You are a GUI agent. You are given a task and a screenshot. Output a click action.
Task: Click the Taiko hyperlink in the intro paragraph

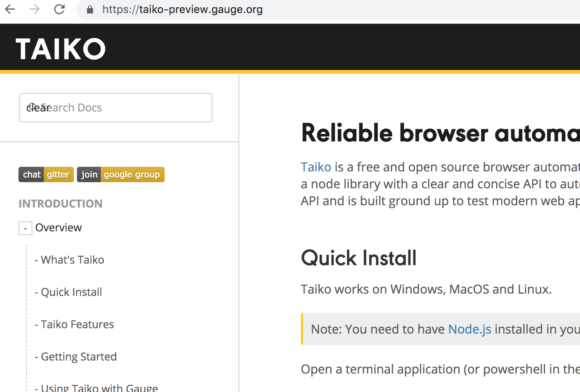coord(316,167)
